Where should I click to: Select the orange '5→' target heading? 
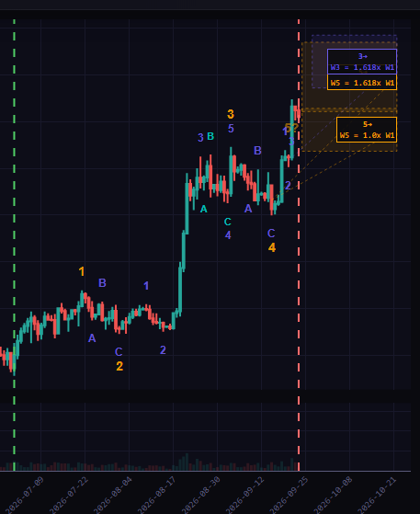click(367, 124)
